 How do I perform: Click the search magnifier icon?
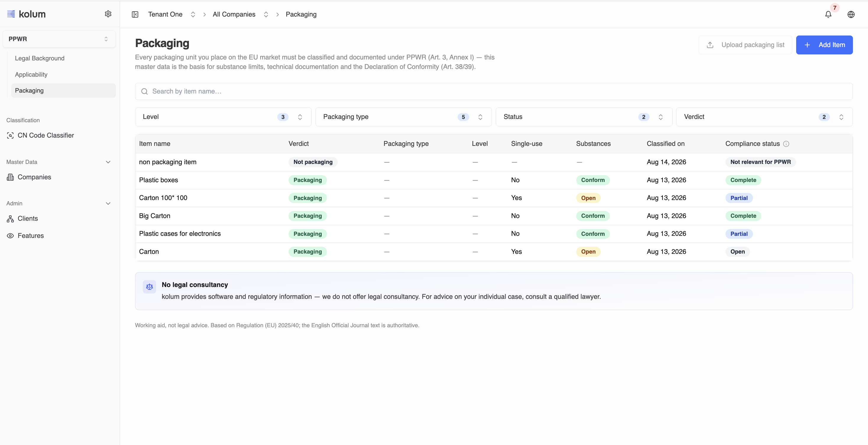145,91
